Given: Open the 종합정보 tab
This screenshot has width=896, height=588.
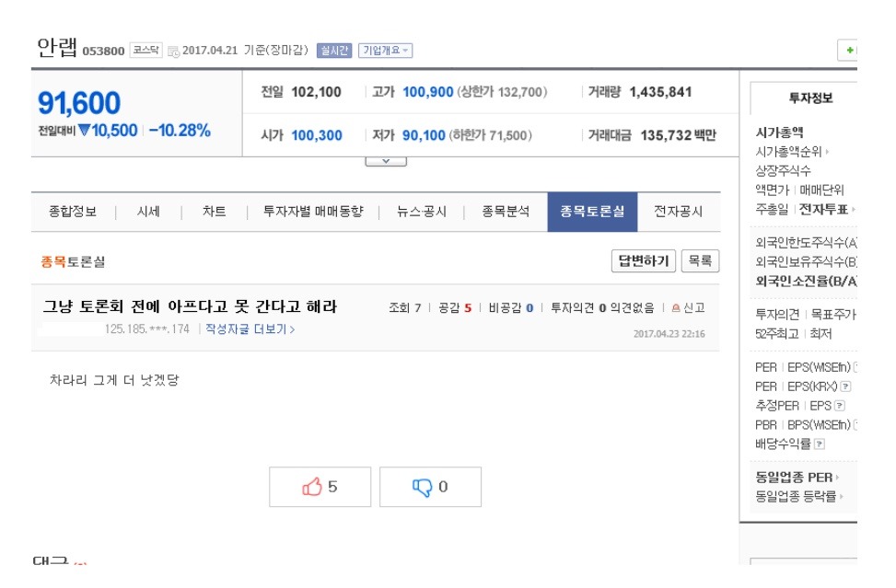Looking at the screenshot, I should click(x=73, y=212).
